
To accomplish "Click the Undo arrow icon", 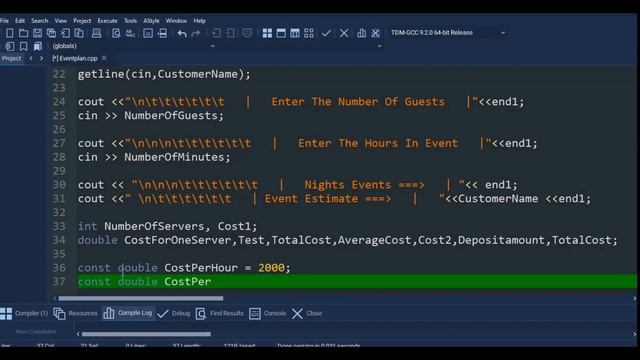I will (182, 33).
